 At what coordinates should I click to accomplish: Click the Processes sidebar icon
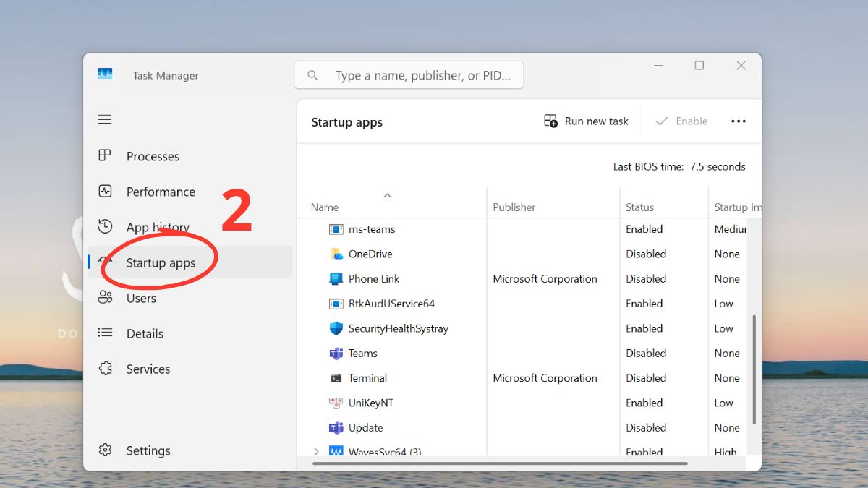(x=105, y=156)
